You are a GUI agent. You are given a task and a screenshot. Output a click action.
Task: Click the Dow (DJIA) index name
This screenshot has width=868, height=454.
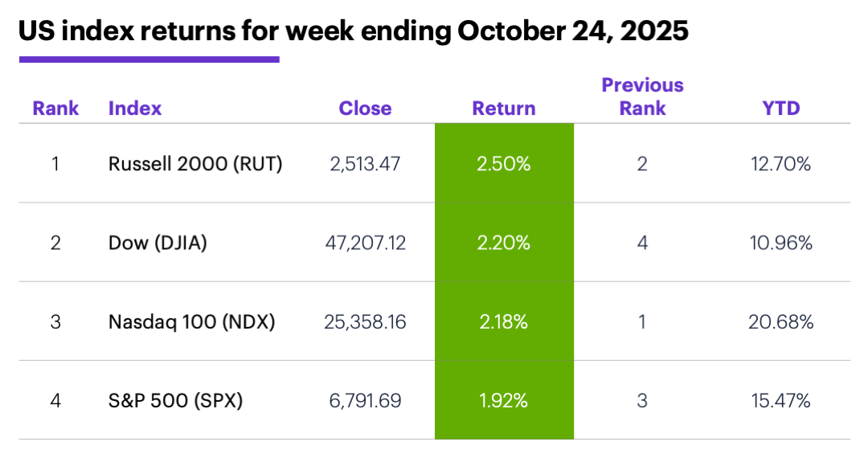pyautogui.click(x=158, y=243)
